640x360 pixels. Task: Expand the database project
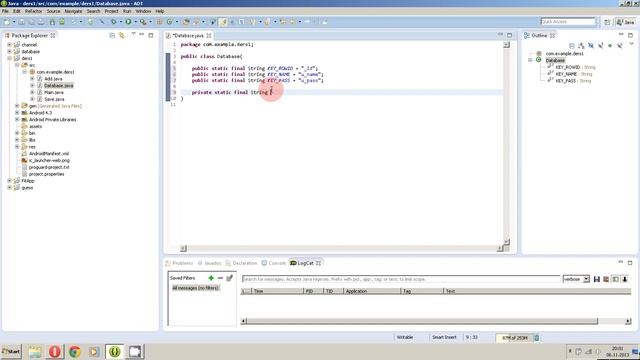pos(9,51)
